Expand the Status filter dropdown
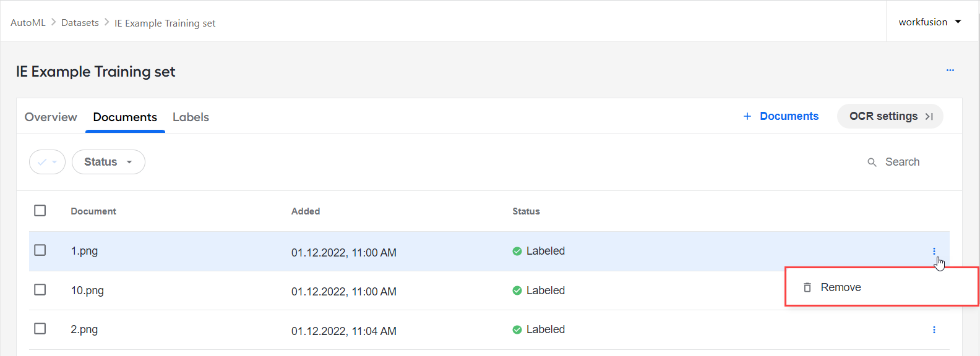This screenshot has width=980, height=356. [108, 162]
